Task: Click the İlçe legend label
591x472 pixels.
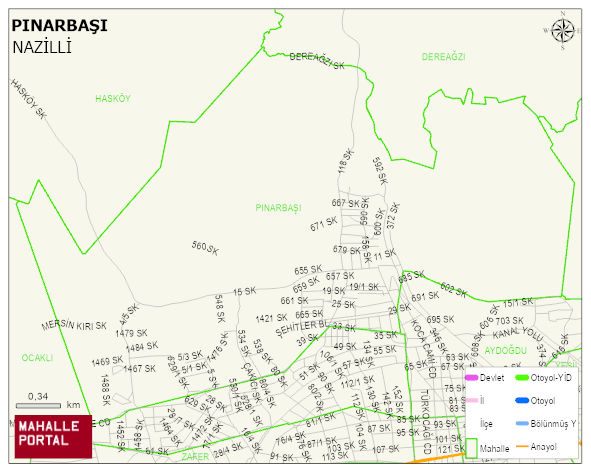Action: tap(486, 424)
